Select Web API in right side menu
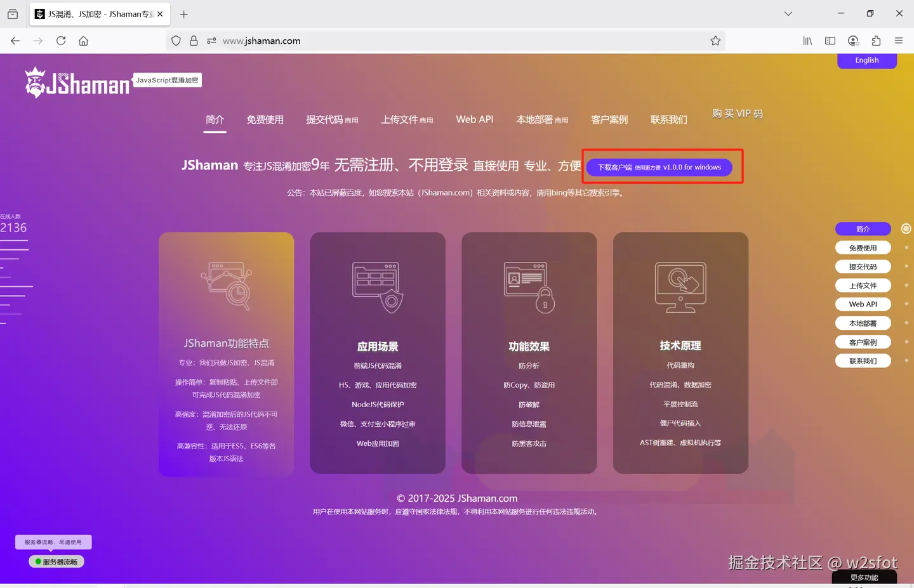This screenshot has width=914, height=588. coord(863,304)
